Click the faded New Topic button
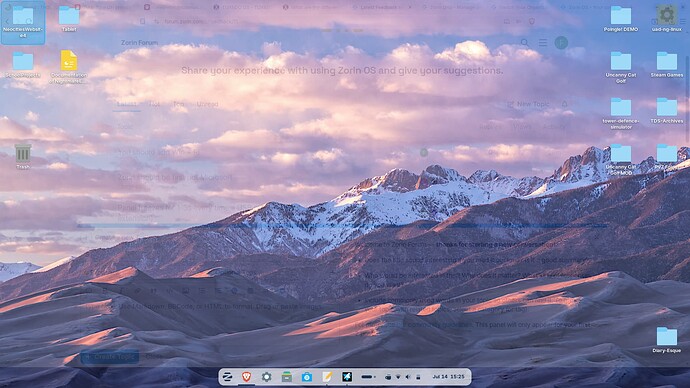The width and height of the screenshot is (690, 388). point(528,104)
